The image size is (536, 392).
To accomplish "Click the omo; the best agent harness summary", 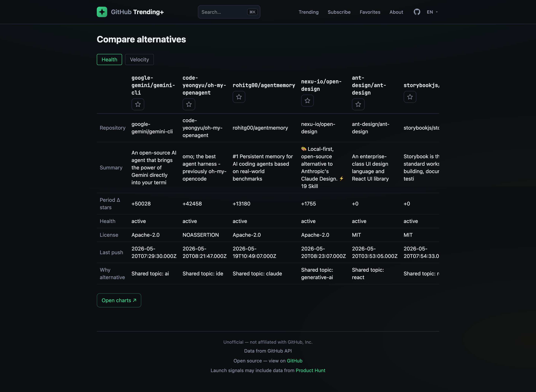I will pos(205,168).
